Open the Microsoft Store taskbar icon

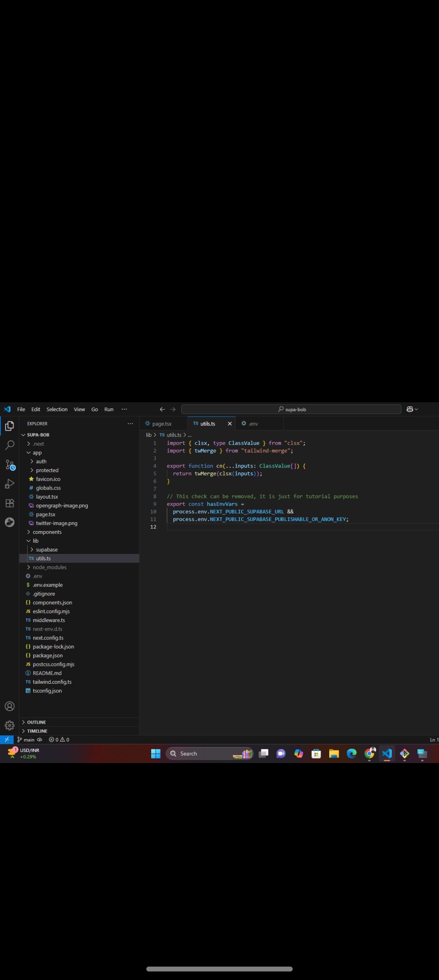point(316,754)
